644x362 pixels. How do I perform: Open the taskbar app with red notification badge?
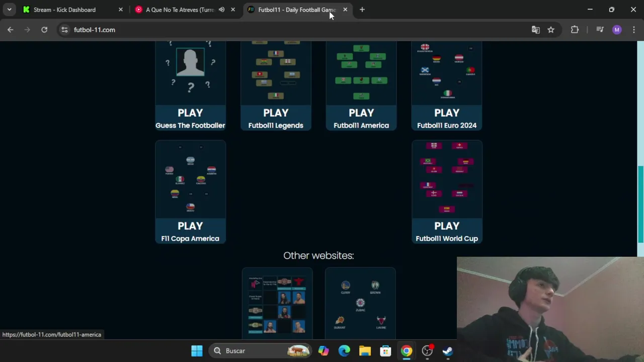pos(427,351)
